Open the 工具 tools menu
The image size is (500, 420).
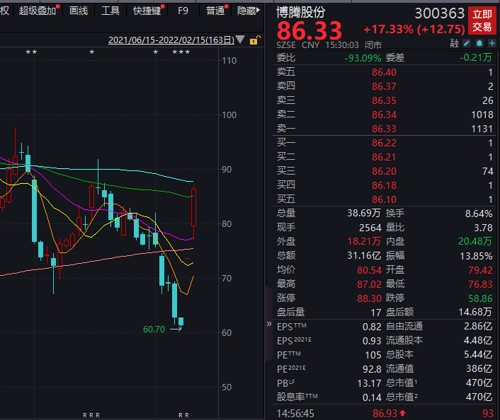click(110, 11)
